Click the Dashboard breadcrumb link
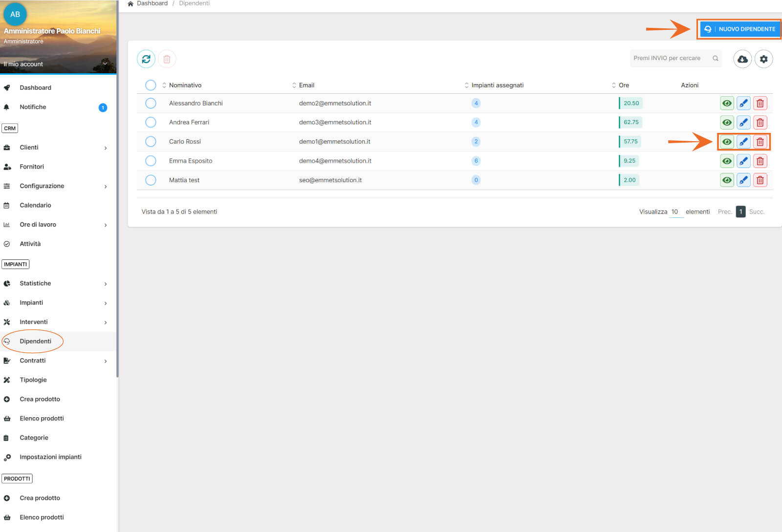The width and height of the screenshot is (782, 532). 152,3
